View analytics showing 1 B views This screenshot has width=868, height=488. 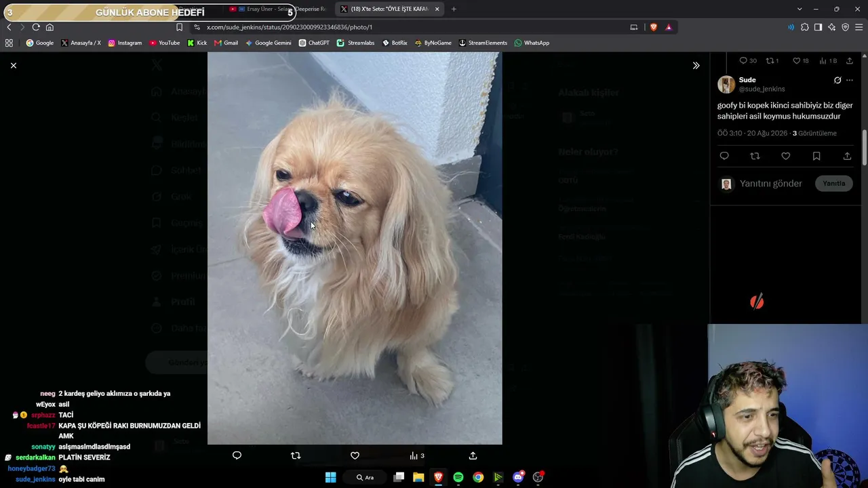click(828, 60)
